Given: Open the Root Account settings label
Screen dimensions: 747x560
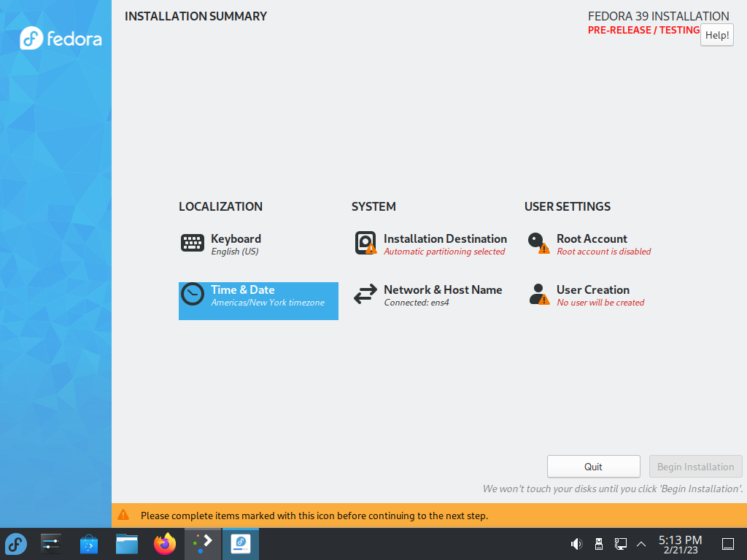Looking at the screenshot, I should coord(592,238).
